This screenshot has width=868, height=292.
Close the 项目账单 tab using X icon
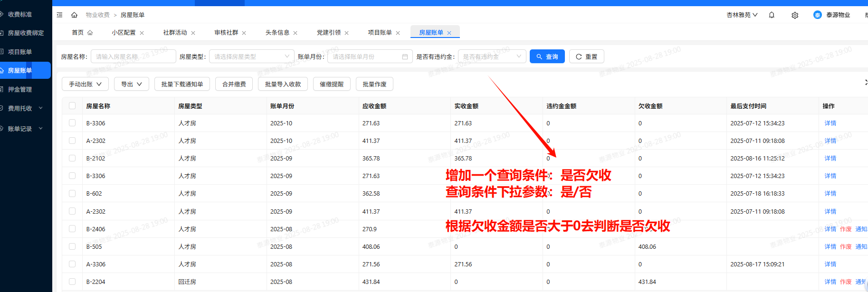tap(398, 33)
